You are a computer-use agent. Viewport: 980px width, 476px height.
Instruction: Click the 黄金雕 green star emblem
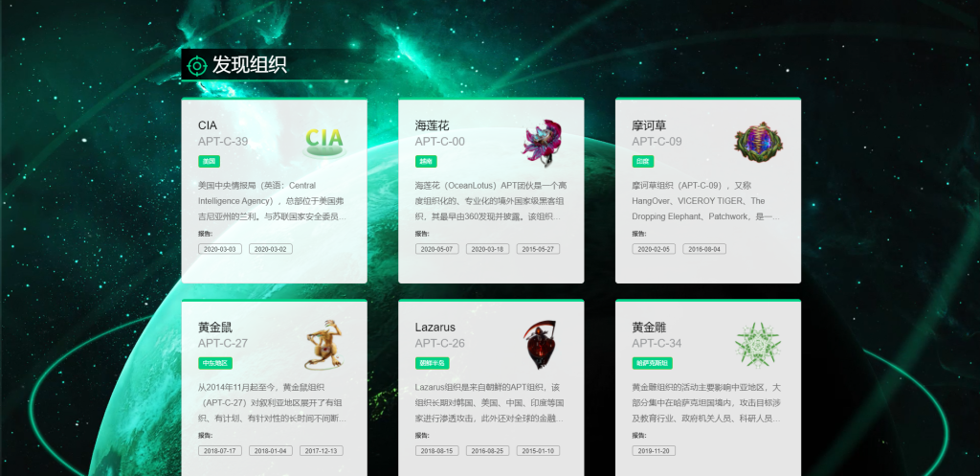point(758,345)
